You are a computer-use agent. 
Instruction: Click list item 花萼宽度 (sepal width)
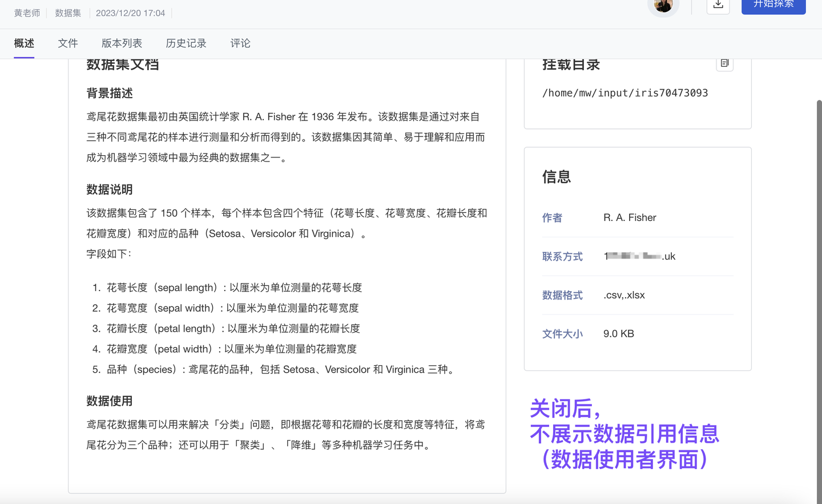(233, 308)
